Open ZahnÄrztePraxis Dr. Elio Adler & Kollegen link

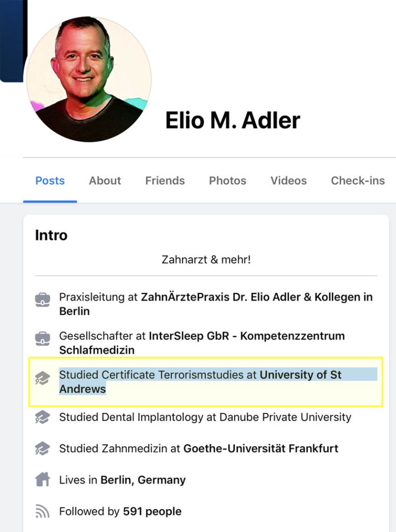(x=256, y=298)
